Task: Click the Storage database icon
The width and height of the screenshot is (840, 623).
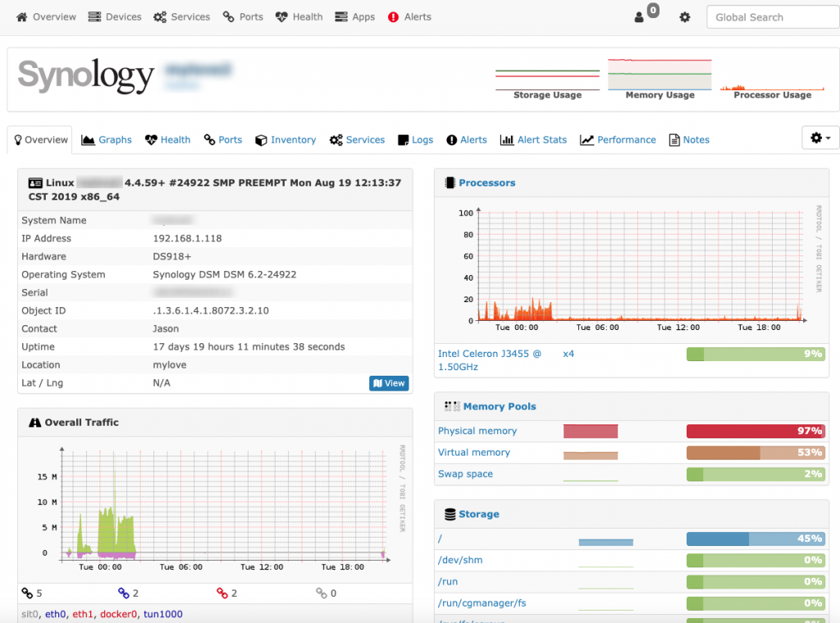Action: [x=450, y=514]
